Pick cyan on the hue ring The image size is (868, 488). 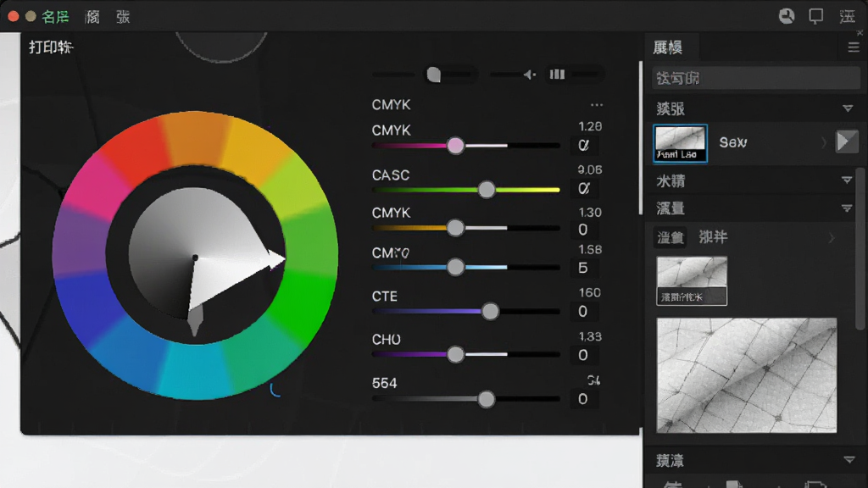pos(197,369)
